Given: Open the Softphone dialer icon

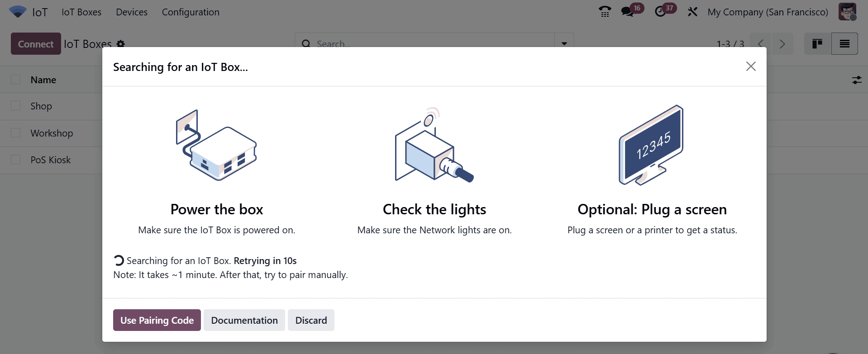Looking at the screenshot, I should (605, 12).
